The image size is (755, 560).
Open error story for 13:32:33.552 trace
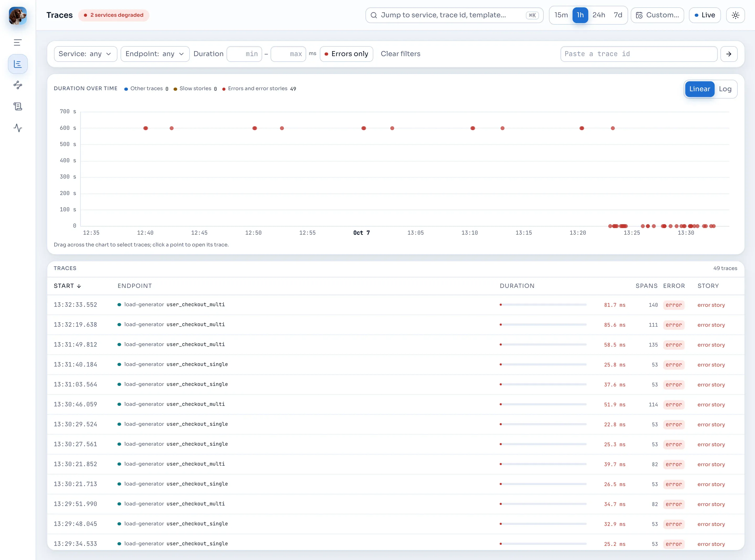point(711,305)
